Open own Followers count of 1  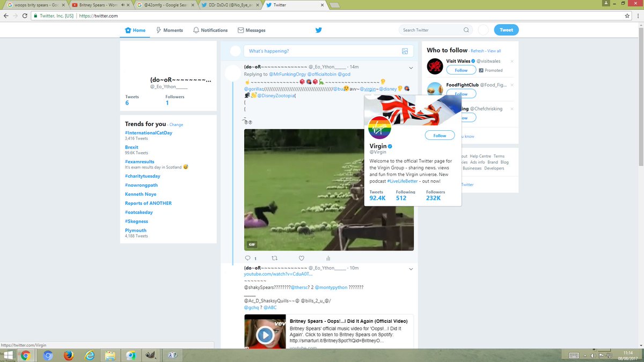[x=175, y=100]
